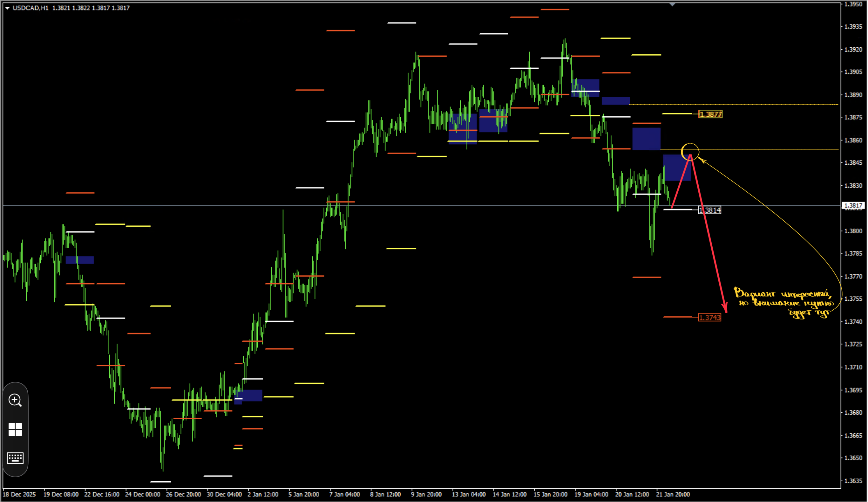This screenshot has height=502, width=868.
Task: Select the 1.3814 white price label
Action: tap(709, 210)
